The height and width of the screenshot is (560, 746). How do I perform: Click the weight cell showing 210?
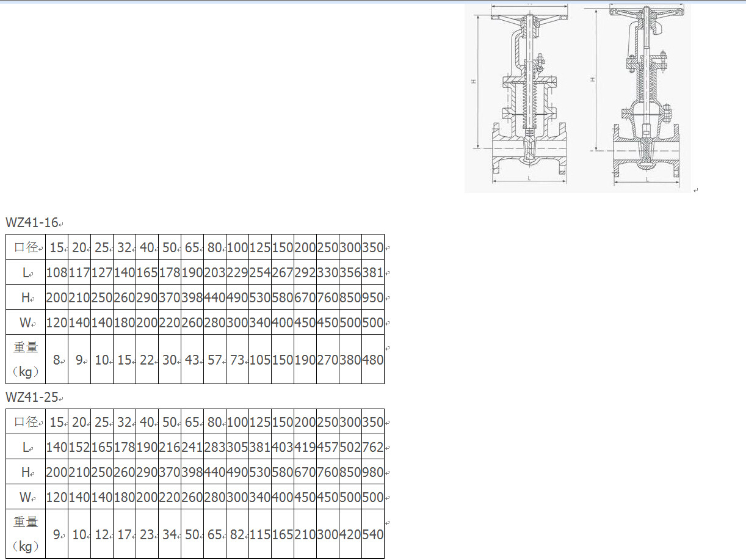point(305,534)
